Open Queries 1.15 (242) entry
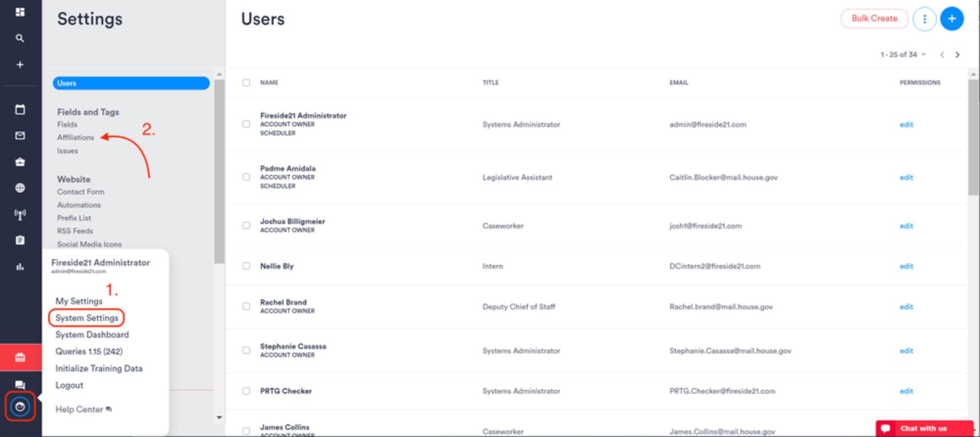Viewport: 980px width, 437px height. coord(89,352)
